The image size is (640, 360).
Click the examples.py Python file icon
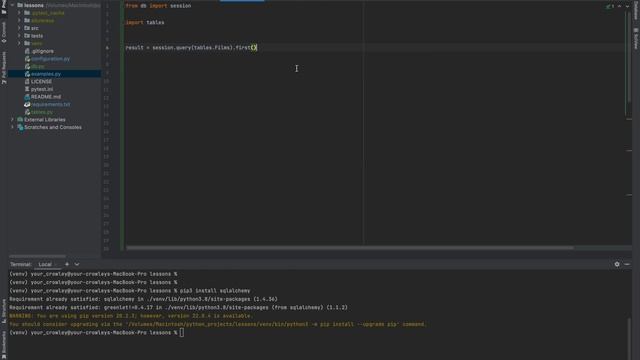pyautogui.click(x=27, y=74)
